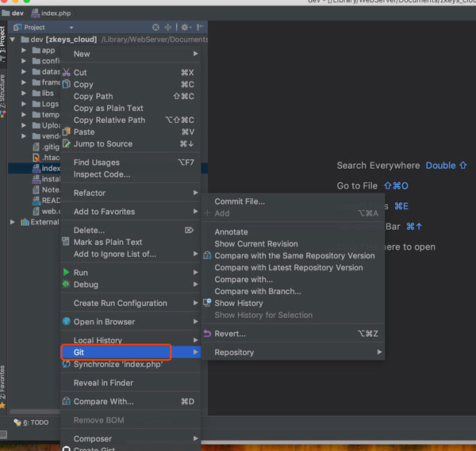Choose Copy from context menu
This screenshot has width=476, height=451.
(131, 84)
